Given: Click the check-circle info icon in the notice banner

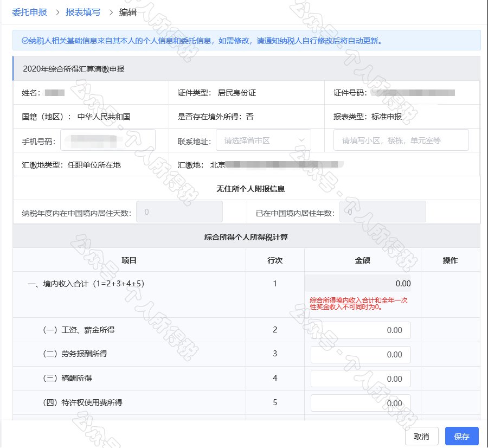Looking at the screenshot, I should click(24, 40).
